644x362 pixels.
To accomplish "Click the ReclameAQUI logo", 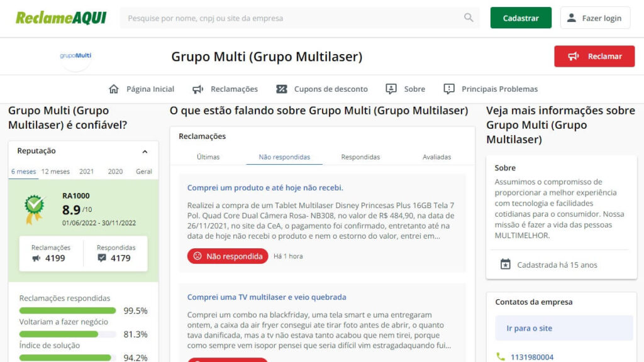I will click(x=61, y=18).
